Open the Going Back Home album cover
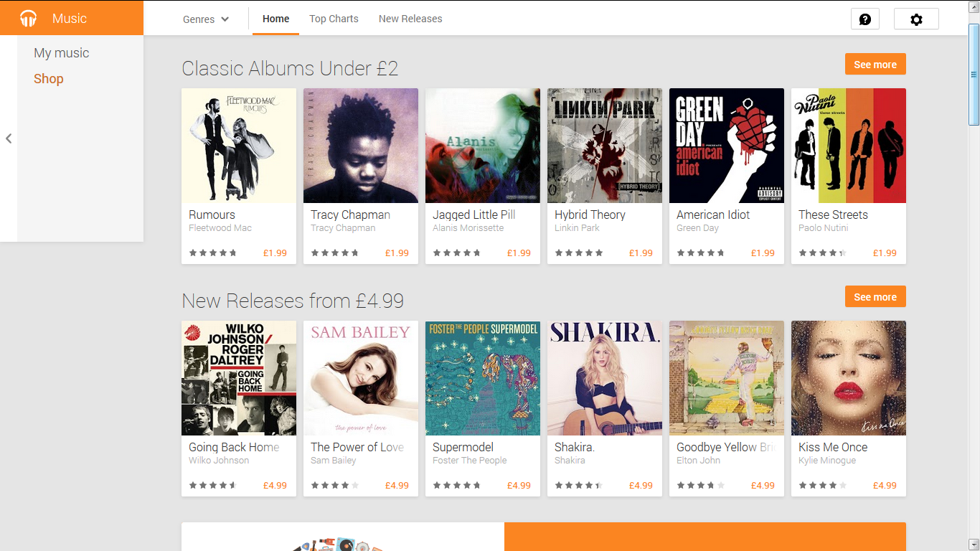The height and width of the screenshot is (551, 980). 239,378
